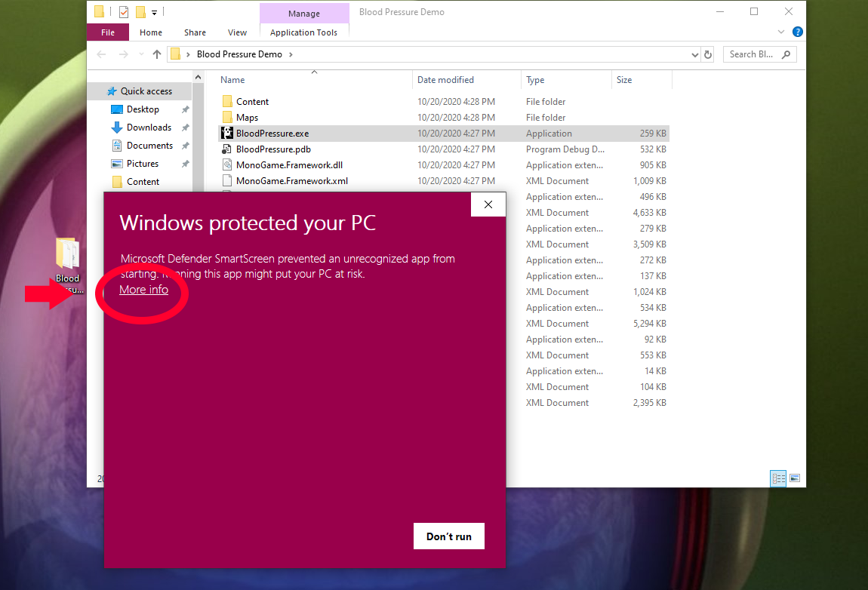Open Desktop in navigation pane
The height and width of the screenshot is (590, 868).
pyautogui.click(x=143, y=109)
